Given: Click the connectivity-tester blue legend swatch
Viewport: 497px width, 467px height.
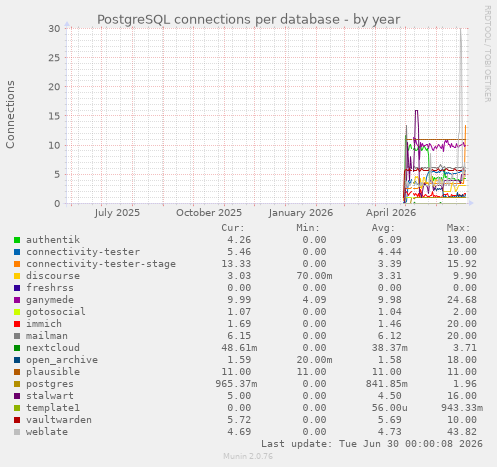Looking at the screenshot, I should 17,252.
